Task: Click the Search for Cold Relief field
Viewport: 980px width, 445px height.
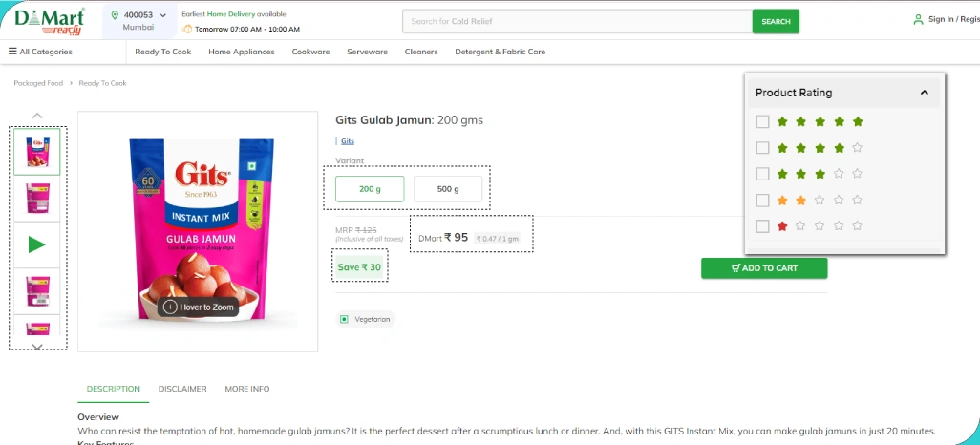Action: pyautogui.click(x=577, y=21)
